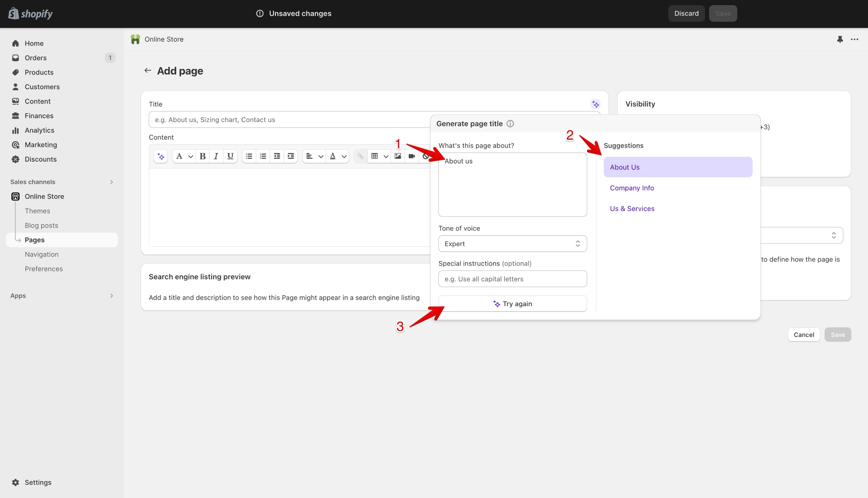Screen dimensions: 868x498
Task: Choose the About Us suggestion
Action: [678, 167]
